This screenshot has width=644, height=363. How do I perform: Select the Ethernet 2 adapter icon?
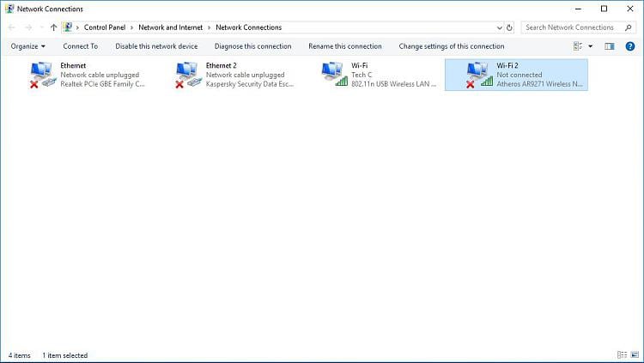pos(189,75)
